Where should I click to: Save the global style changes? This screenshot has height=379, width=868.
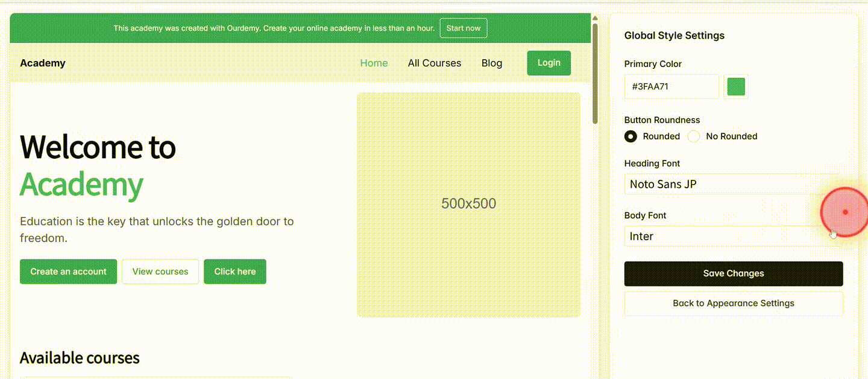coord(733,273)
